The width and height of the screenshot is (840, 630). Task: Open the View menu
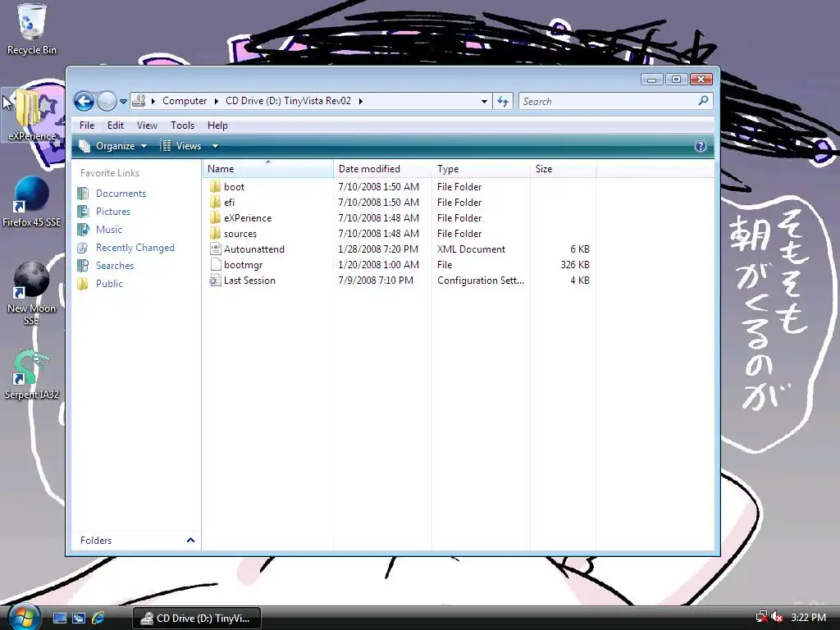click(x=147, y=126)
